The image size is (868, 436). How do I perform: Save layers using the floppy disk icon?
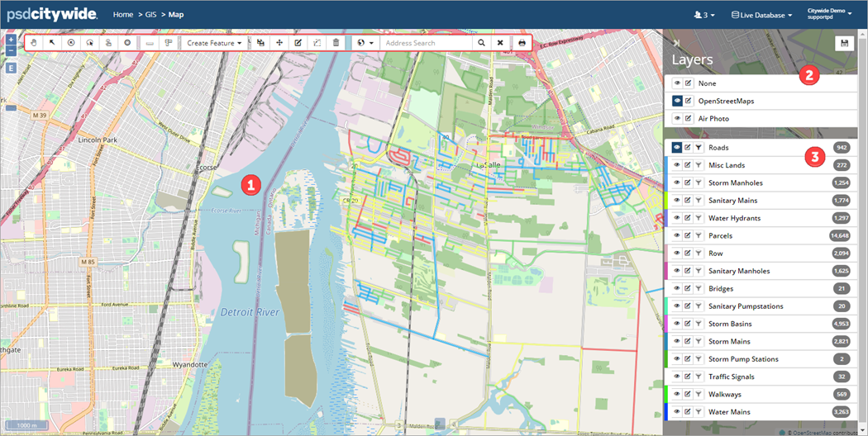tap(844, 44)
